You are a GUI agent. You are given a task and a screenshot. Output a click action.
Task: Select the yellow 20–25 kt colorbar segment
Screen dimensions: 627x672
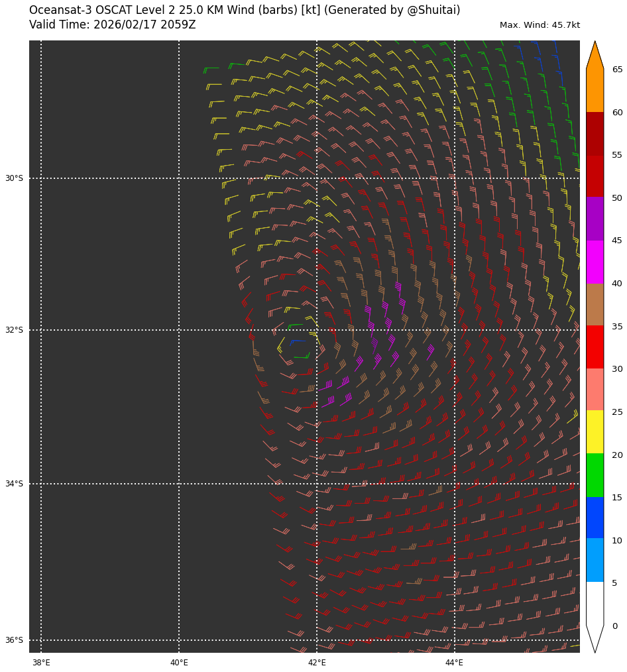tap(595, 432)
